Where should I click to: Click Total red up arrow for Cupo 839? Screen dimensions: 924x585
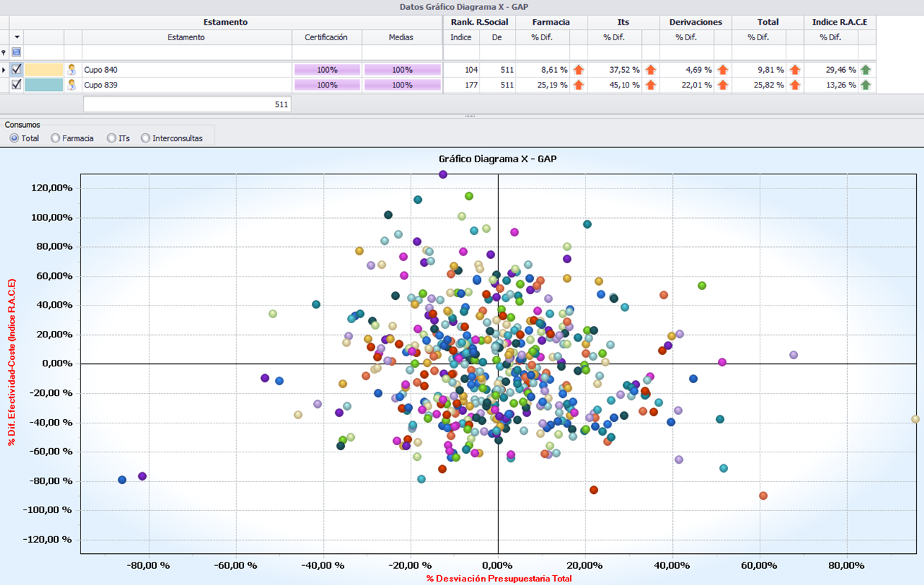point(795,85)
